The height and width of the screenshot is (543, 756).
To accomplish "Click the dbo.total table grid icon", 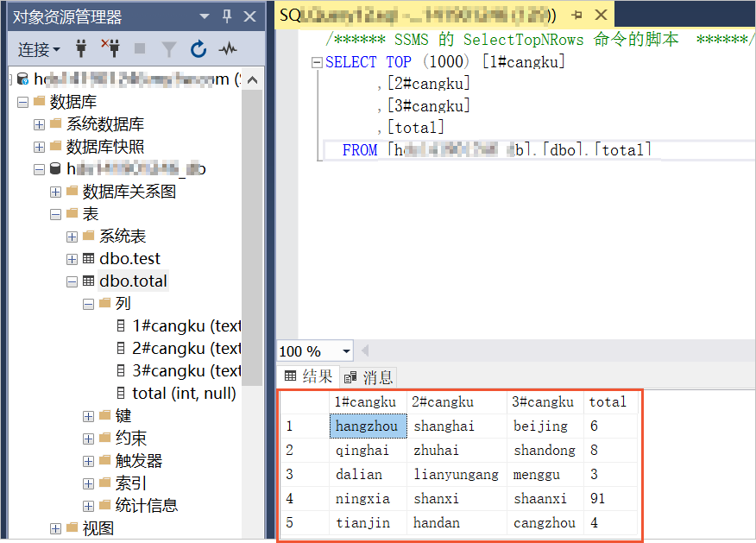I will click(88, 281).
